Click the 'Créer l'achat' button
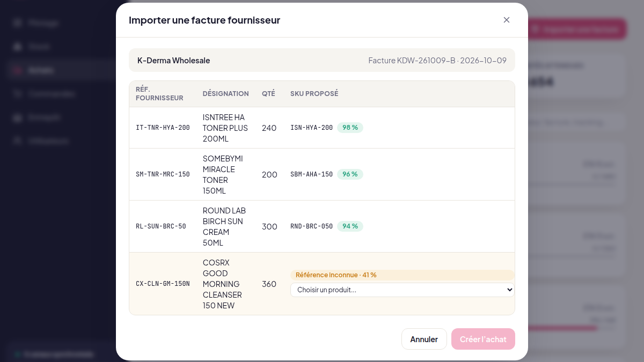 (483, 339)
